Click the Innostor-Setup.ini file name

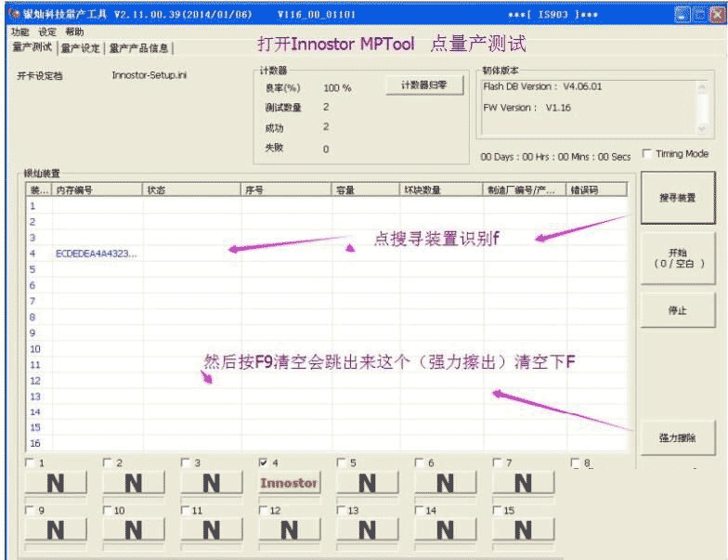click(x=149, y=75)
